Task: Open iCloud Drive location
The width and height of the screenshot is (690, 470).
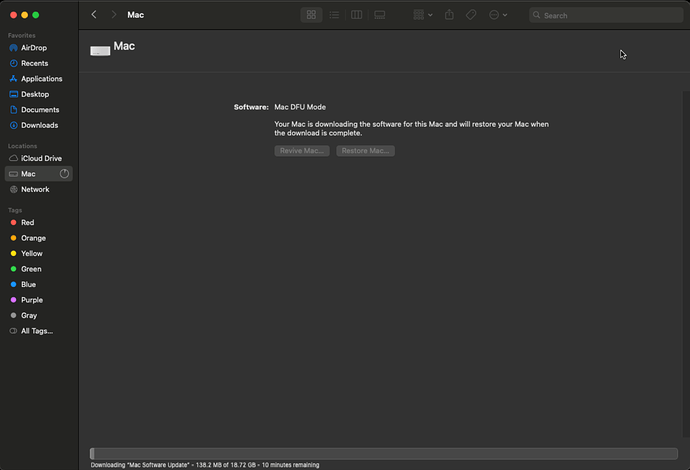Action: point(39,158)
